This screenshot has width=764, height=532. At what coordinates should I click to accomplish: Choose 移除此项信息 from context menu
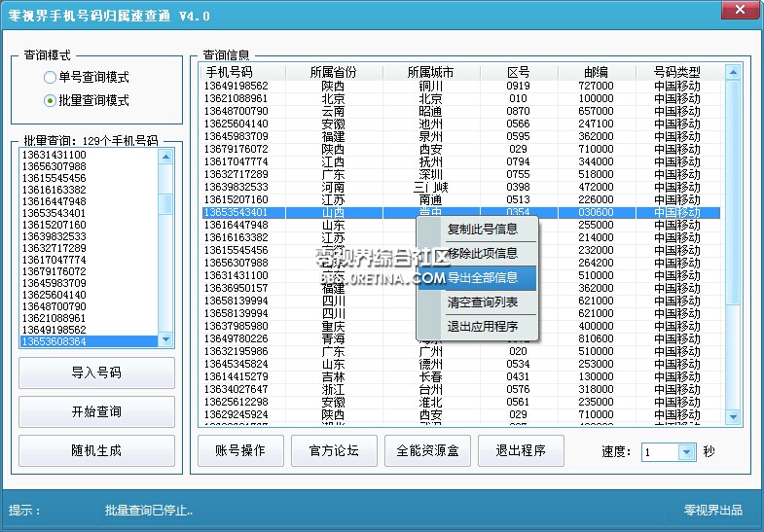point(482,253)
